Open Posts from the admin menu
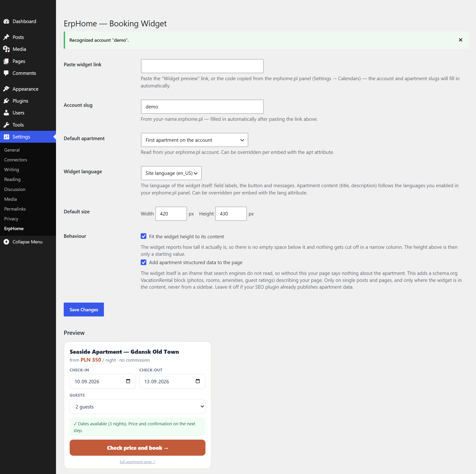The image size is (476, 474). [x=18, y=37]
